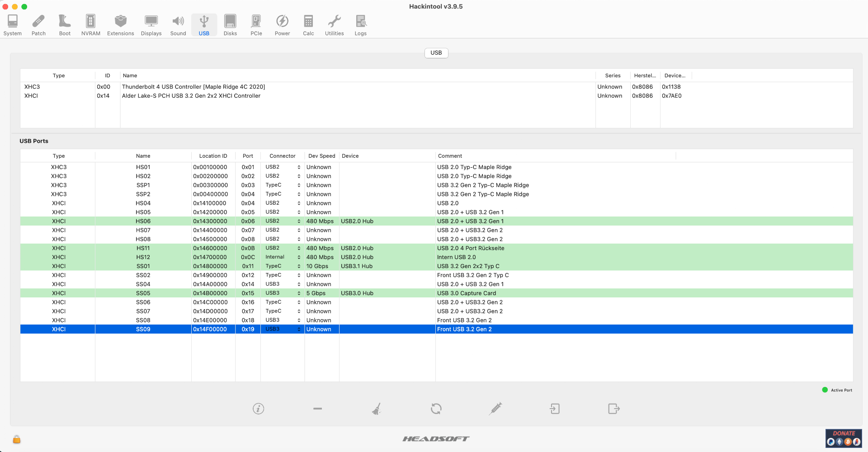Image resolution: width=868 pixels, height=452 pixels.
Task: Open the connector dropdown for port SSP1
Action: pyautogui.click(x=283, y=185)
